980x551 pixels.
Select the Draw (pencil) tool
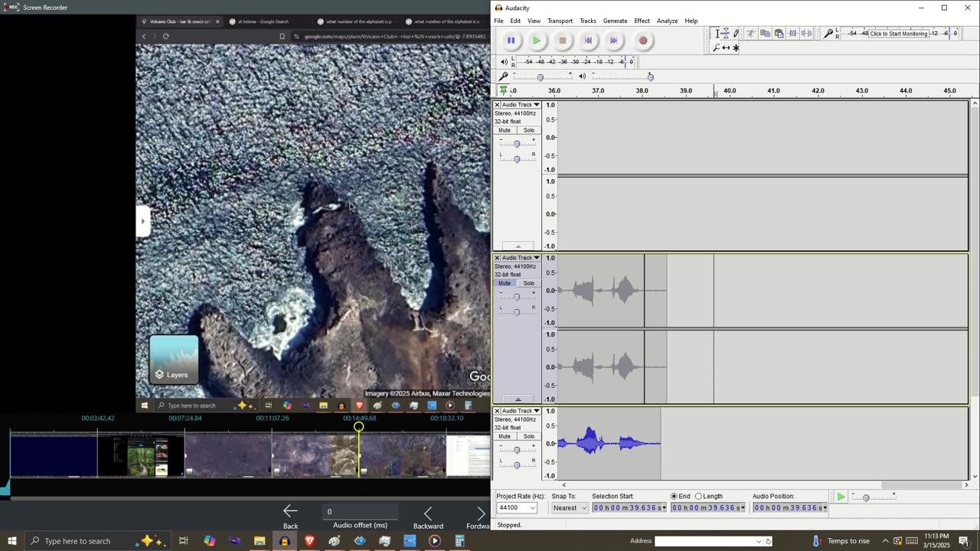[x=737, y=34]
